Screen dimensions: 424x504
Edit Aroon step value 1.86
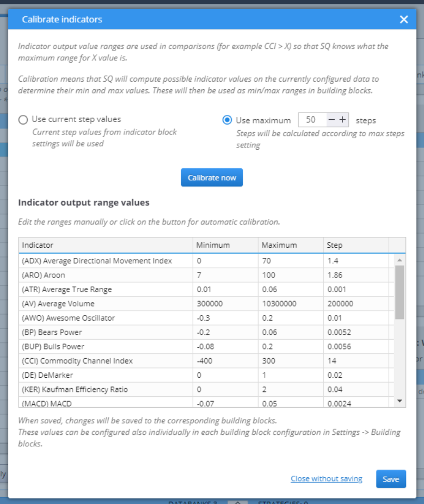(x=356, y=275)
